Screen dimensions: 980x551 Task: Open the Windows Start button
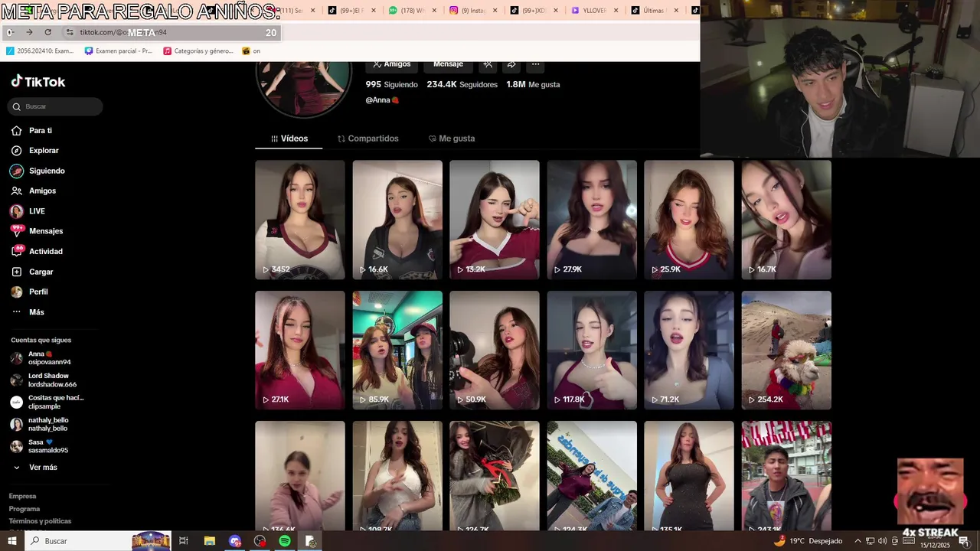(x=11, y=541)
